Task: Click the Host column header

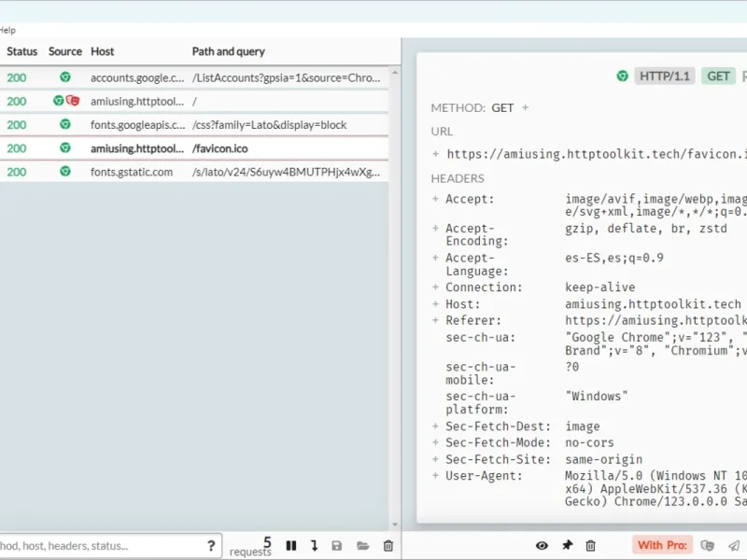Action: coord(103,51)
